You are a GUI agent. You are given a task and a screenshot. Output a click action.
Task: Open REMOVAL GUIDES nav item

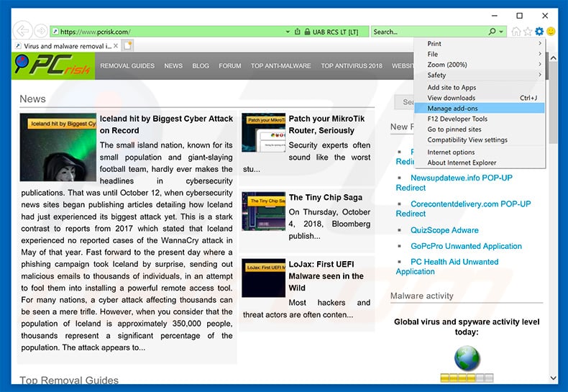pos(127,66)
